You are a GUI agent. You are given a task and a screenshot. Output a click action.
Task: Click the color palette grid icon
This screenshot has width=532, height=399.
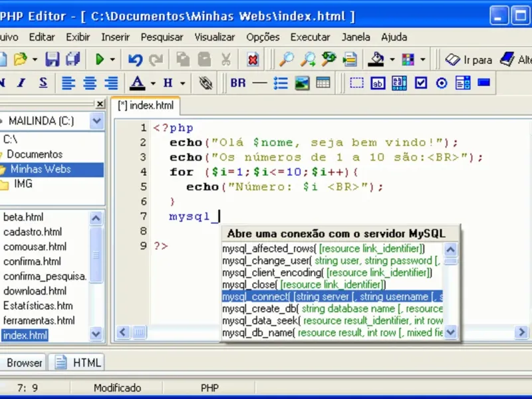point(408,60)
